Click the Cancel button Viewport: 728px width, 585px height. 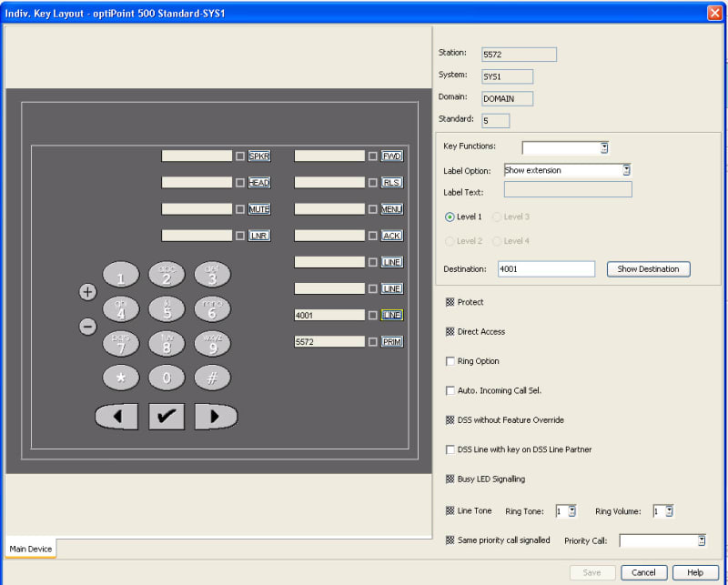click(x=643, y=572)
